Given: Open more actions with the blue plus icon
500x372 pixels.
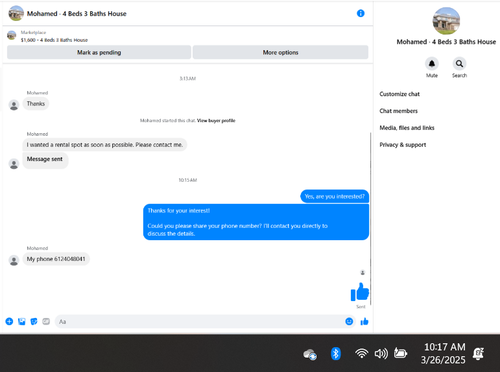Looking at the screenshot, I should point(9,321).
